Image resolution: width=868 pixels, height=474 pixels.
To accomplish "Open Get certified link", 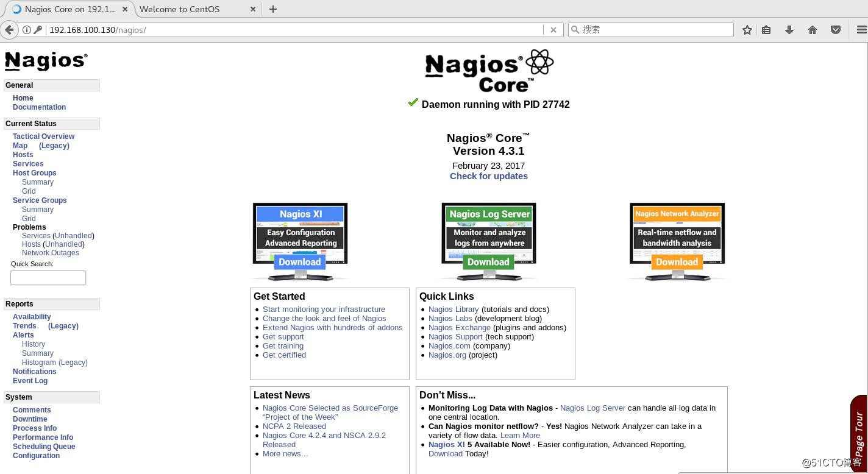I will click(x=284, y=355).
